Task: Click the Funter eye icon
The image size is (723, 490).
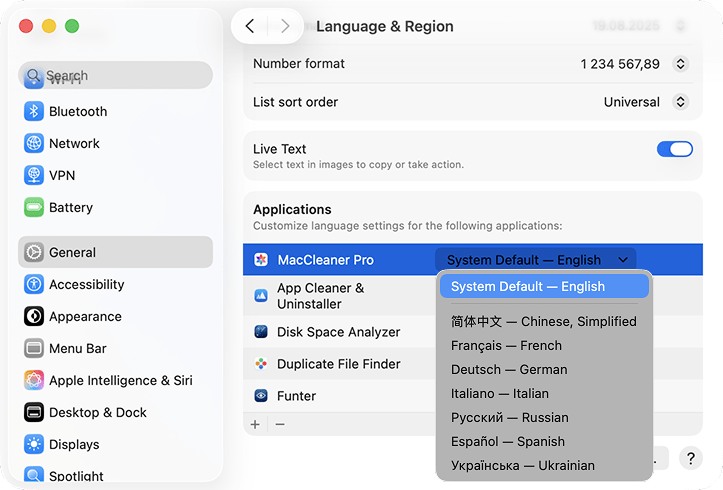Action: pyautogui.click(x=261, y=396)
